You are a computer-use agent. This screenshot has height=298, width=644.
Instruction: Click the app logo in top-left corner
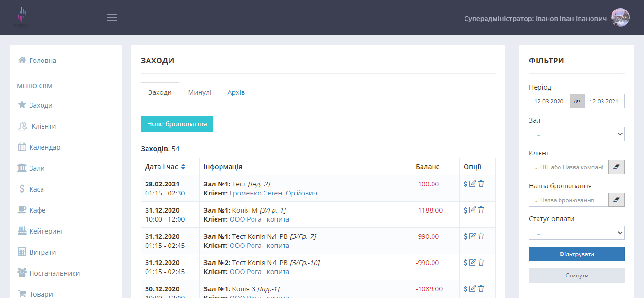(x=22, y=18)
